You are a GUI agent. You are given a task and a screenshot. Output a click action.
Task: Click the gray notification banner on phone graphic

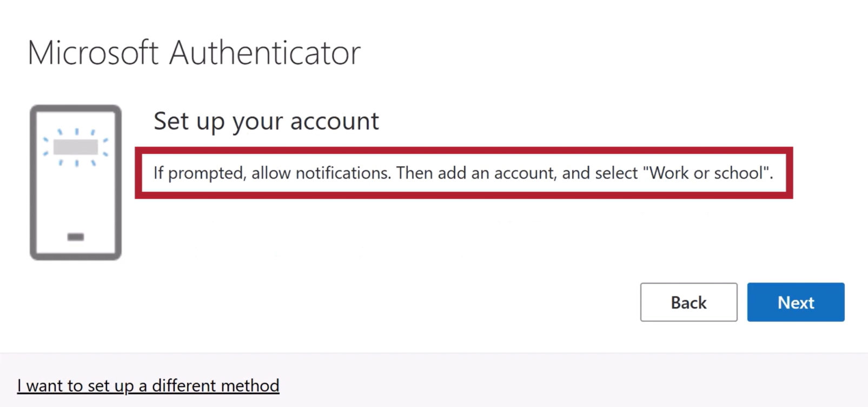[76, 147]
